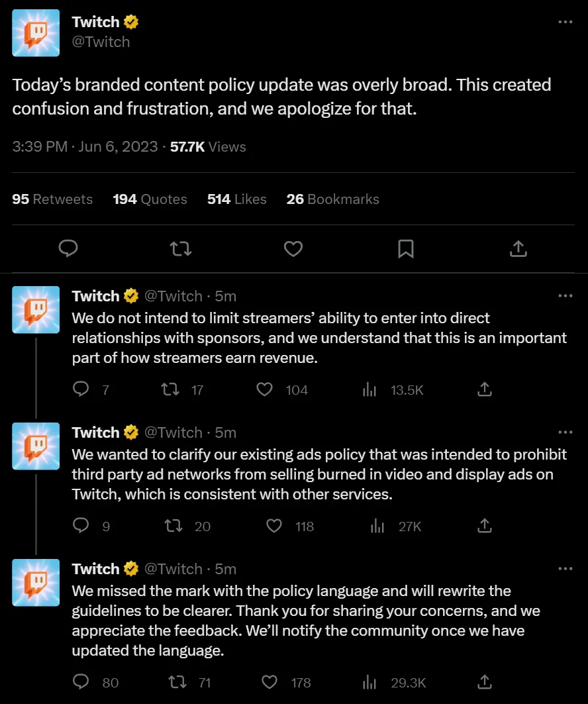View analytics for the 13.5K views reply
Image resolution: width=588 pixels, height=704 pixels.
[x=369, y=390]
